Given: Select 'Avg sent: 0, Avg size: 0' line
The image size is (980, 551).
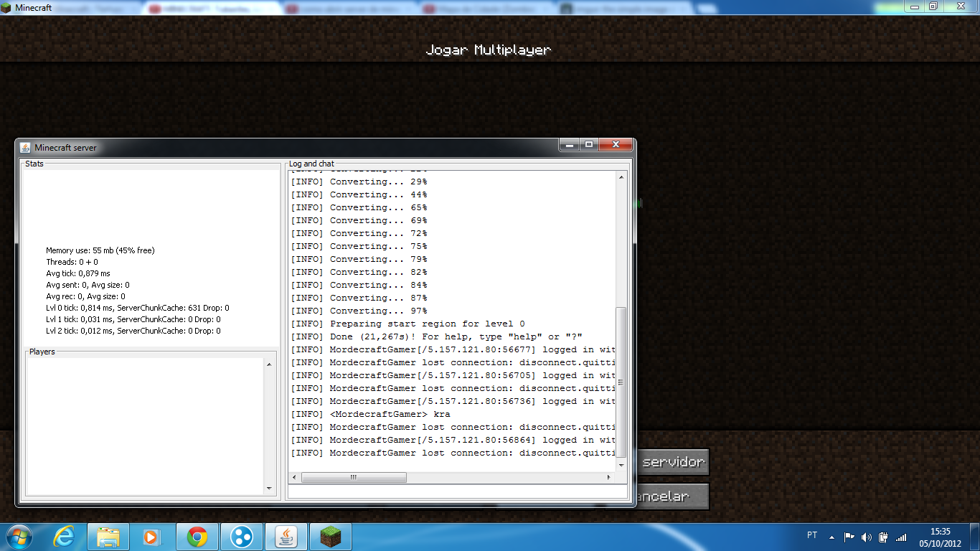Looking at the screenshot, I should click(88, 285).
